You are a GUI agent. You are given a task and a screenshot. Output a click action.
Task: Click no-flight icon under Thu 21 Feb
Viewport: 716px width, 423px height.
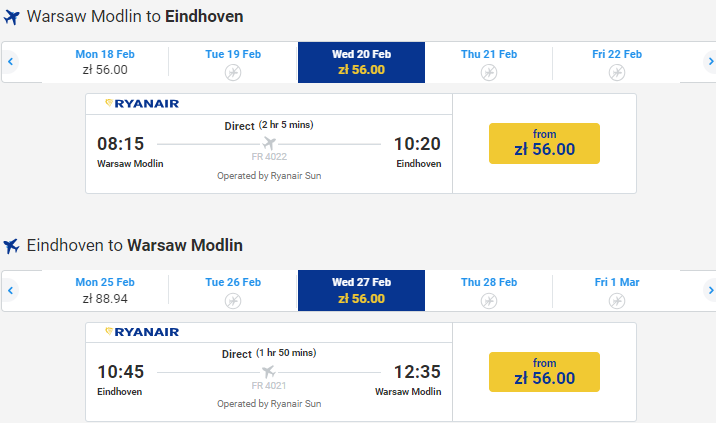pos(489,72)
